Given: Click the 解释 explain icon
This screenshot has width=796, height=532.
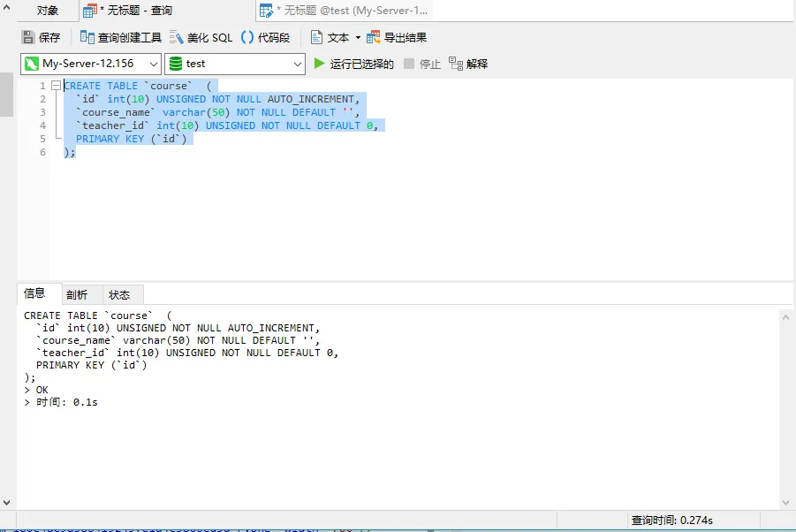Looking at the screenshot, I should click(456, 64).
